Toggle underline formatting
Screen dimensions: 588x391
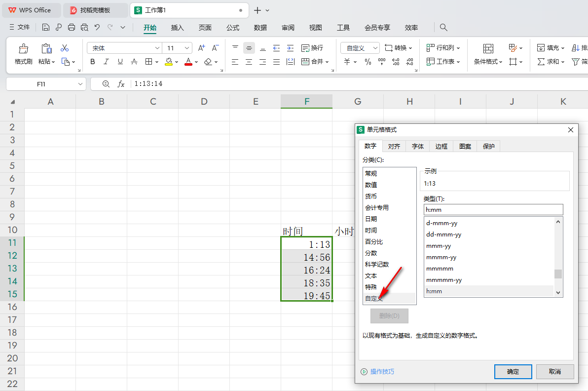[x=120, y=62]
